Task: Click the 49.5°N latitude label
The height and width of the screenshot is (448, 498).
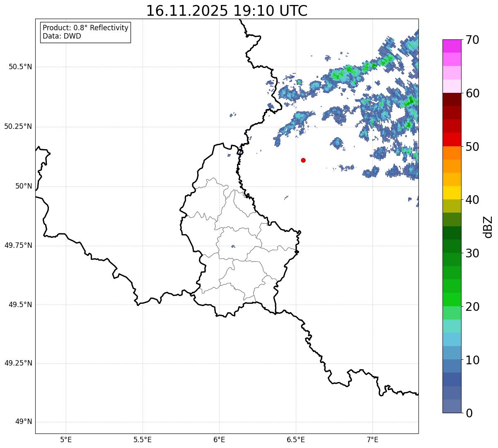Action: click(20, 305)
